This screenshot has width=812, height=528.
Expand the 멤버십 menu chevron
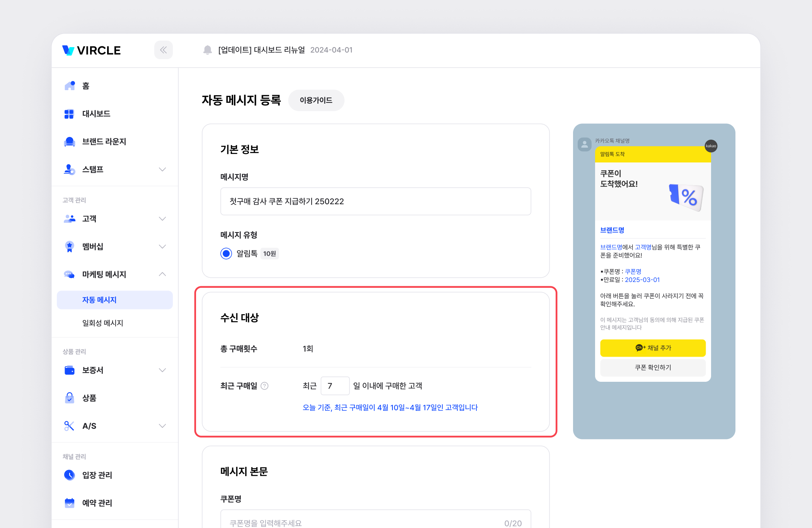point(162,246)
